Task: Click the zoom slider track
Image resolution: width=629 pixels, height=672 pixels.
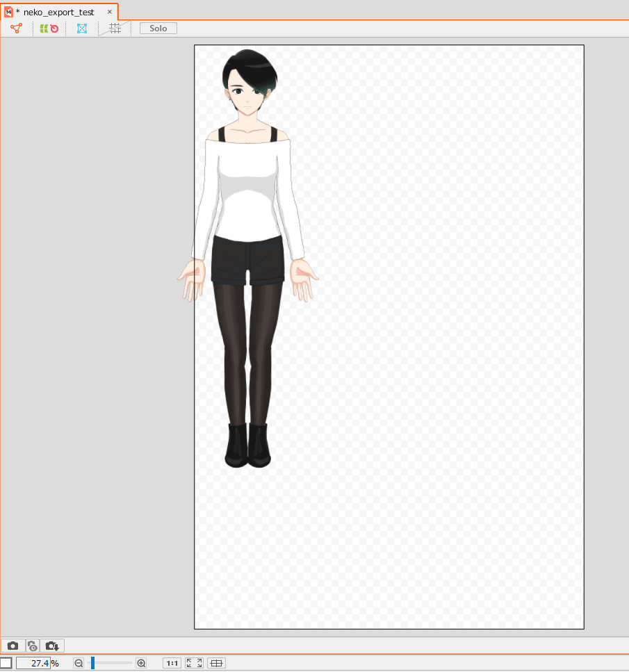Action: [111, 663]
